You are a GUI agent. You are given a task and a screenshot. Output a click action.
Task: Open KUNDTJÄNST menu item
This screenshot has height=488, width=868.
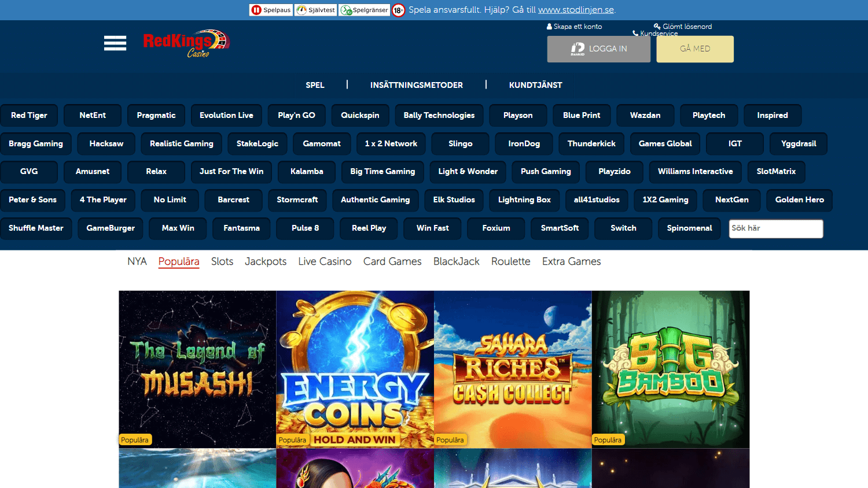[536, 85]
